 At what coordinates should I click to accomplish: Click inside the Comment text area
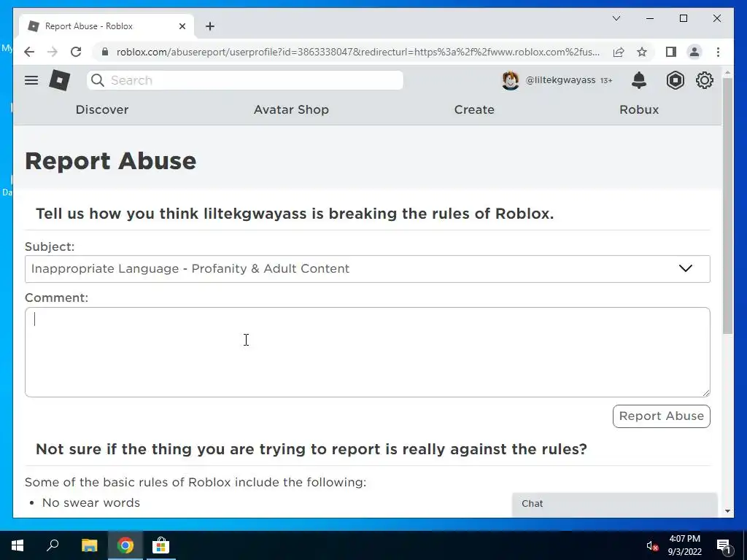coord(368,352)
